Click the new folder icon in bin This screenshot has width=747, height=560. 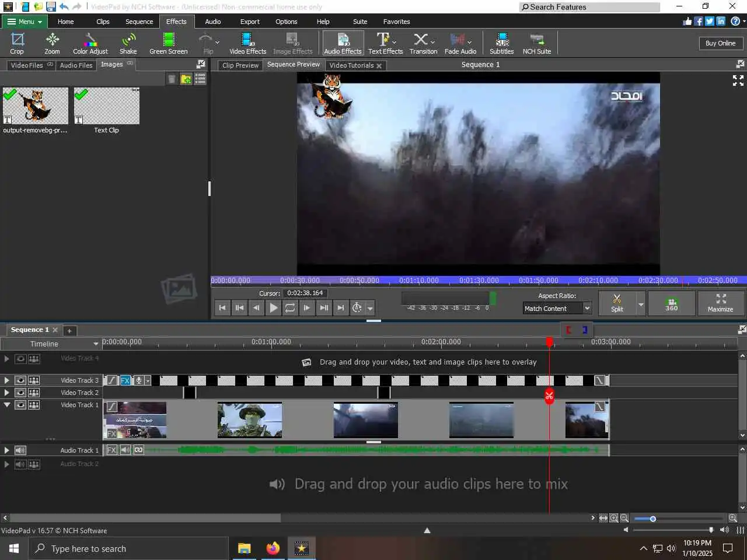(186, 79)
